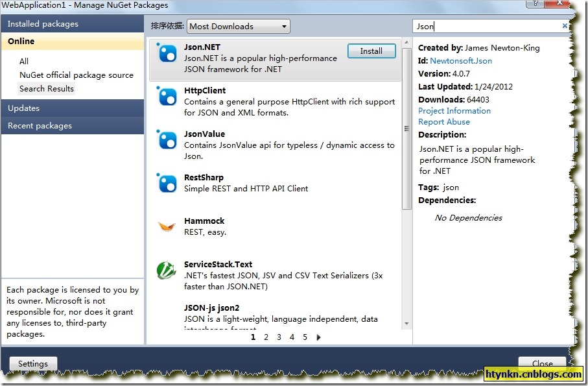This screenshot has height=386, width=588.
Task: Go to results page 2
Action: tap(266, 337)
